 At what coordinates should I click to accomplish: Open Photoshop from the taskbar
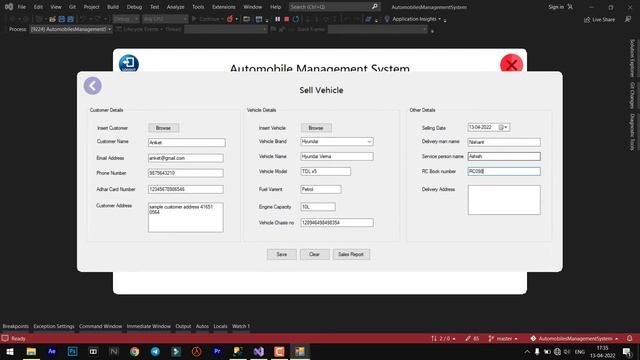(x=72, y=351)
